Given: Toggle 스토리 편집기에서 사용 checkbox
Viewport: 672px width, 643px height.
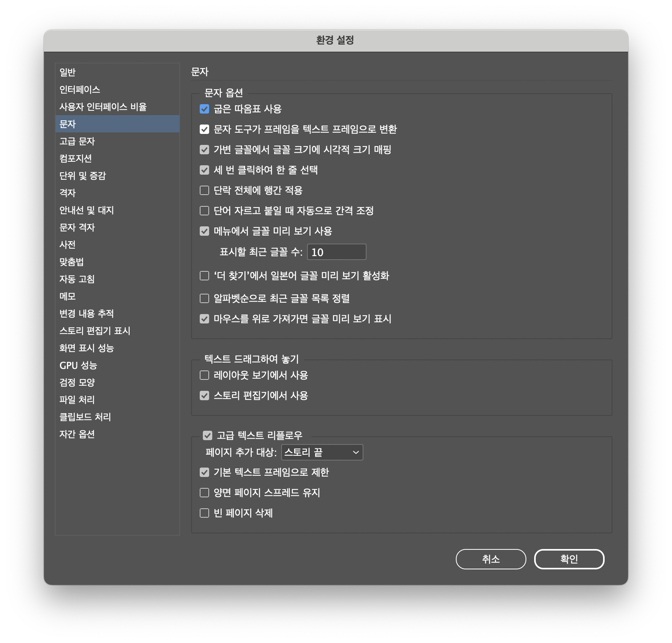Looking at the screenshot, I should [x=204, y=396].
